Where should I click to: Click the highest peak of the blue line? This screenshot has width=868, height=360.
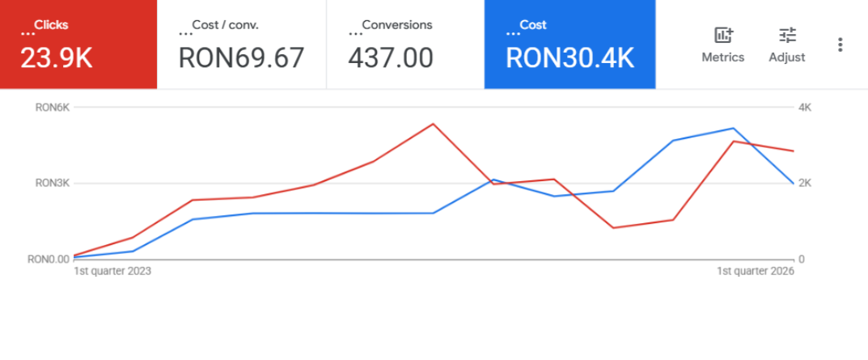(733, 128)
